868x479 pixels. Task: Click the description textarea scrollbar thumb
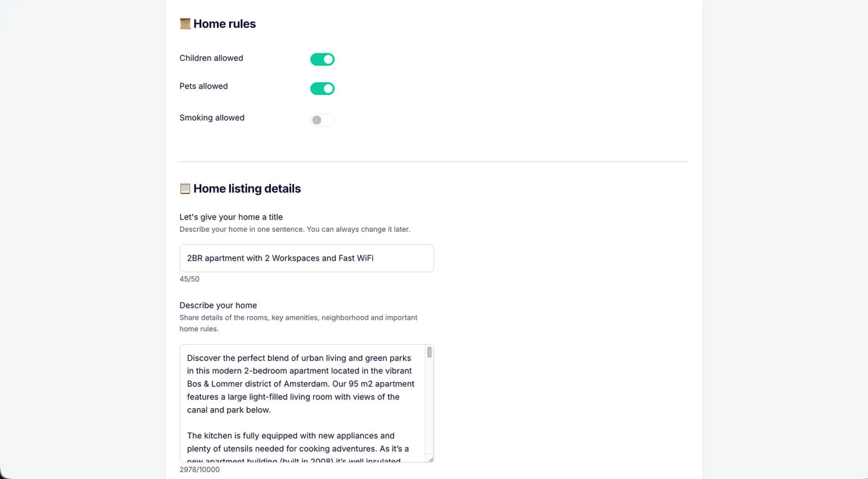click(429, 352)
